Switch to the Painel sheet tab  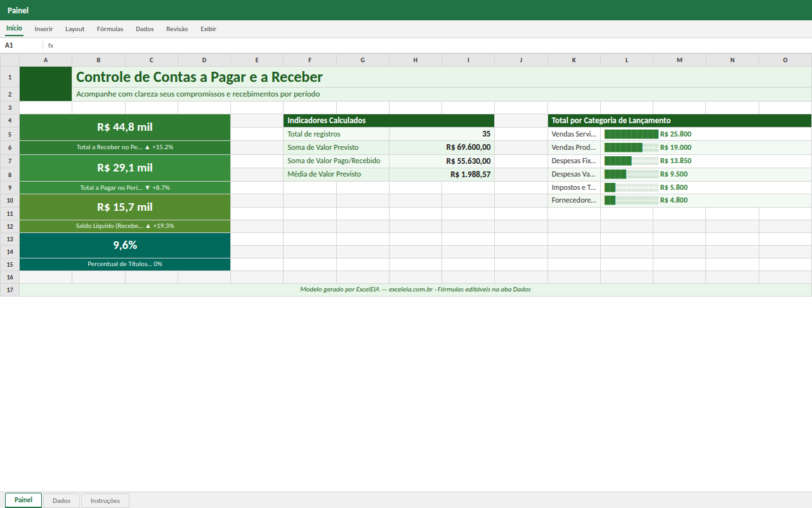click(23, 500)
